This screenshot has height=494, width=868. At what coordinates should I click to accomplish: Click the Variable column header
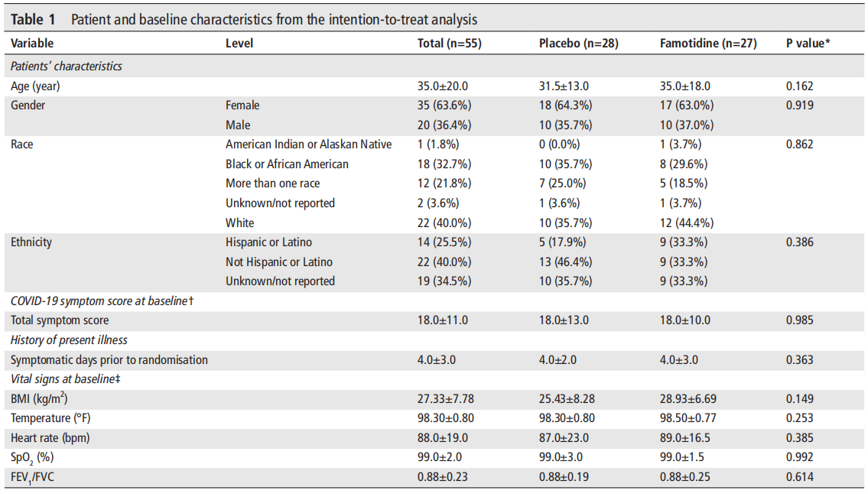[32, 44]
